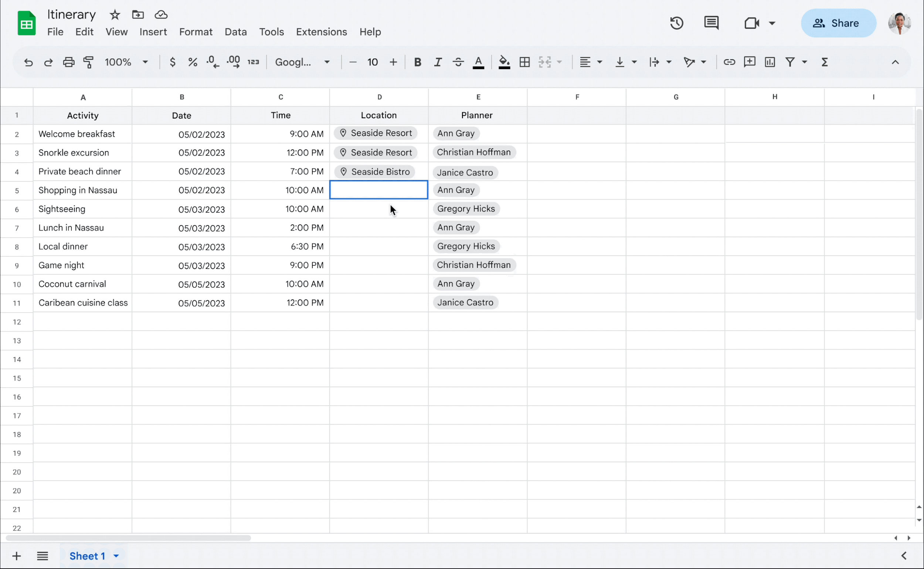Toggle italic formatting
The image size is (924, 569).
438,62
